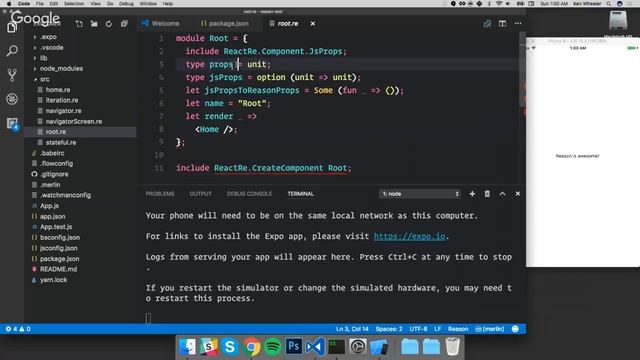Click New Folder icon in explorer header

pos(94,24)
